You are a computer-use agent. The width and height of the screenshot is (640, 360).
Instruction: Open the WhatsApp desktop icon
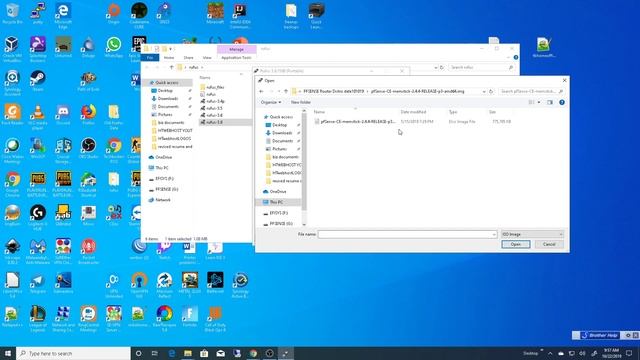click(x=114, y=47)
